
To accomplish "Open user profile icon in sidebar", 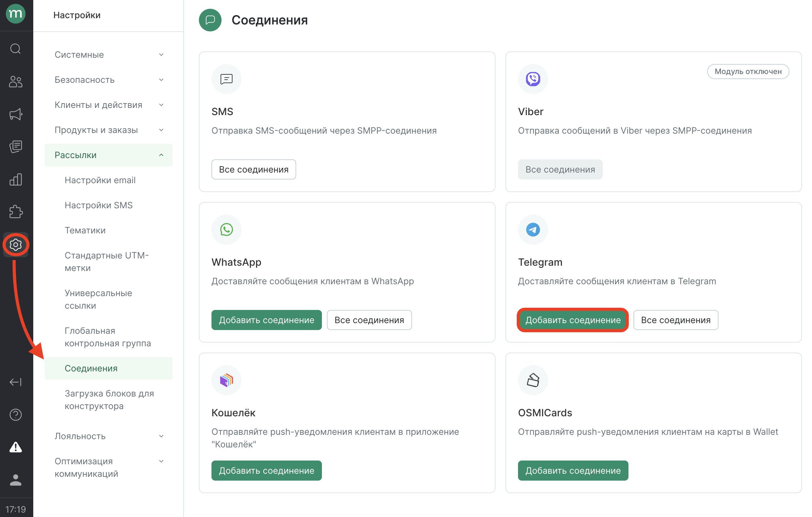I will (x=15, y=480).
